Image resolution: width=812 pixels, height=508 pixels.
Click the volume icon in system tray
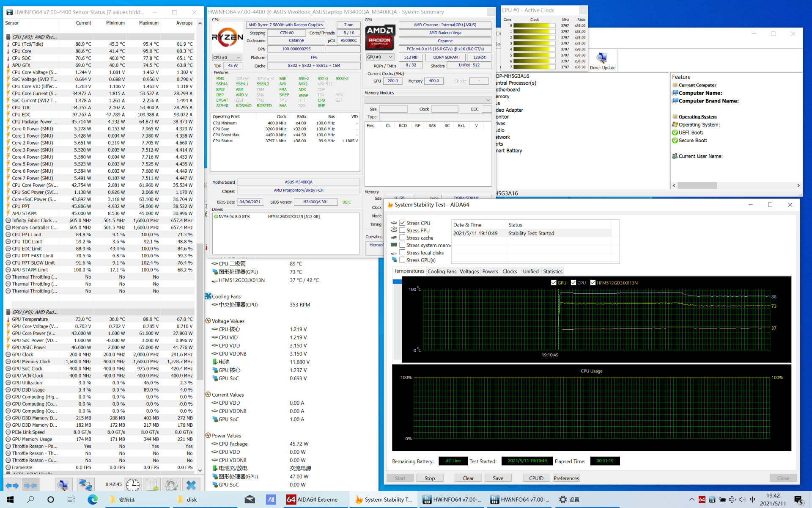click(x=743, y=500)
